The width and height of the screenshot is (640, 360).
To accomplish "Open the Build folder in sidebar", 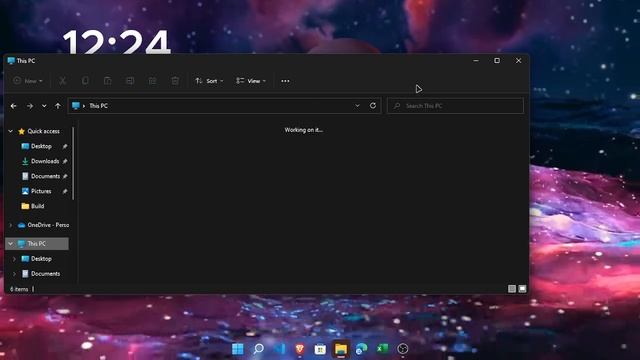I will pyautogui.click(x=37, y=206).
